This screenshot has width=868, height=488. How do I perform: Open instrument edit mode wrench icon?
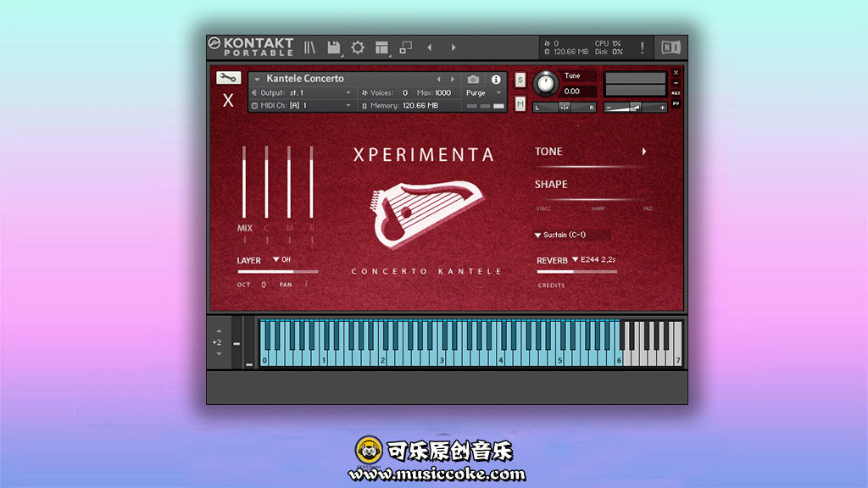pos(228,78)
